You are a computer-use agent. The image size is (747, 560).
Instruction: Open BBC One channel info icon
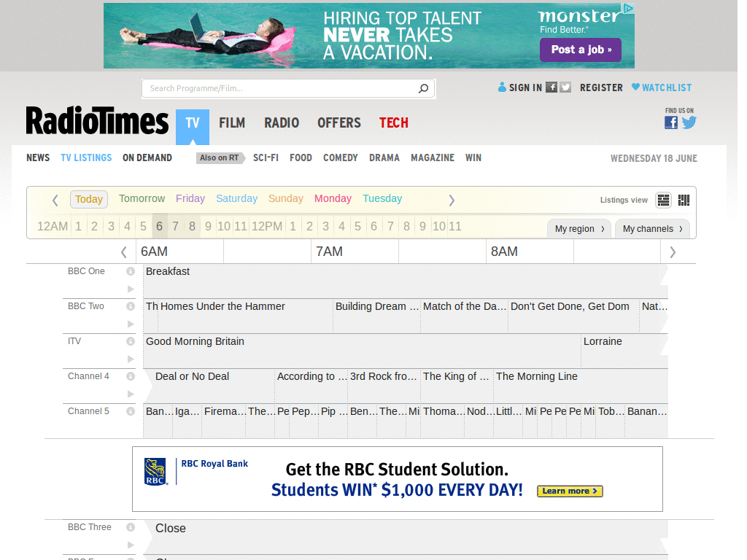coord(130,271)
